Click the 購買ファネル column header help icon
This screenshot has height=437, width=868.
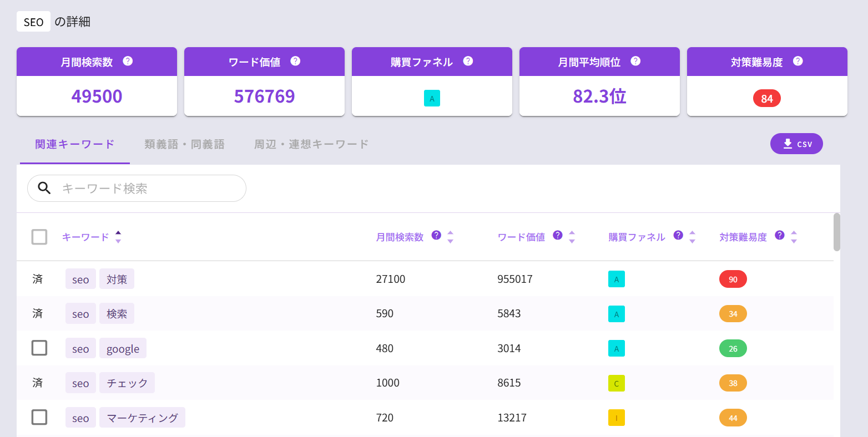pos(678,235)
